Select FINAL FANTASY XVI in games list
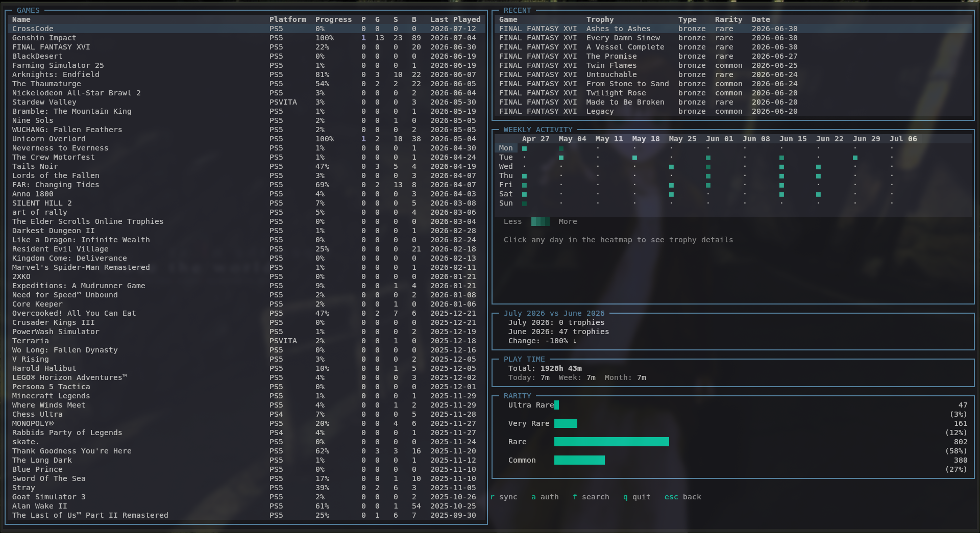Image resolution: width=980 pixels, height=533 pixels. [247, 47]
